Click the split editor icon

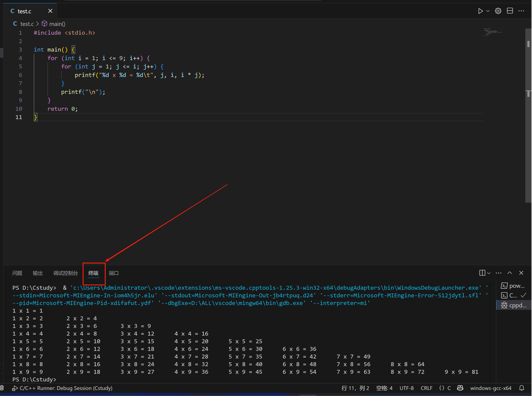[510, 11]
